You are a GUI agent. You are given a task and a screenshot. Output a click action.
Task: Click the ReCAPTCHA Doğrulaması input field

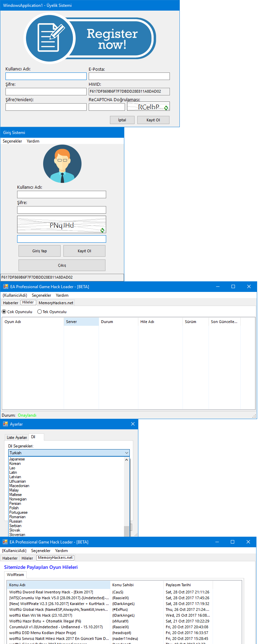[x=107, y=107]
